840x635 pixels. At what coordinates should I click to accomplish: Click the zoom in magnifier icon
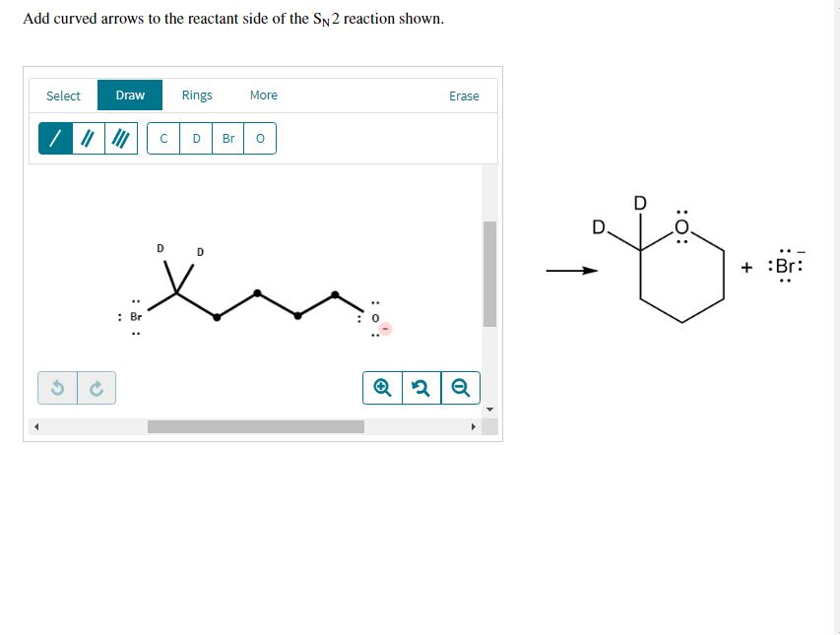click(383, 387)
